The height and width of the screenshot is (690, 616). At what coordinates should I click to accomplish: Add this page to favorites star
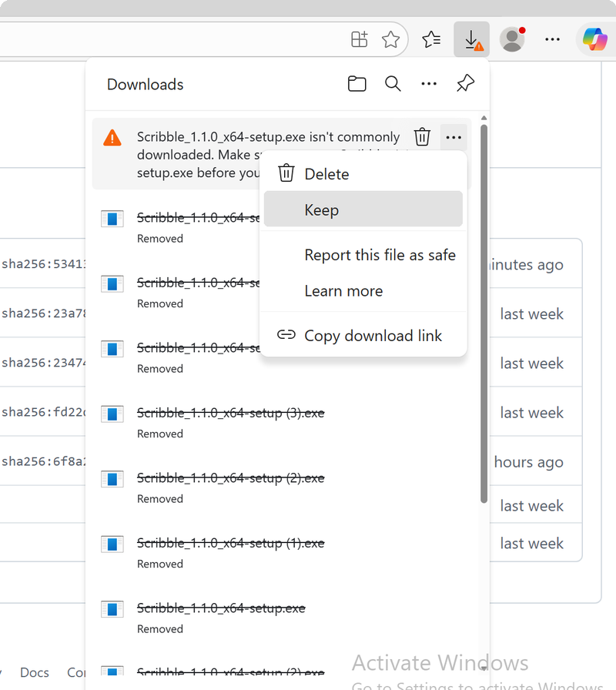(x=390, y=39)
